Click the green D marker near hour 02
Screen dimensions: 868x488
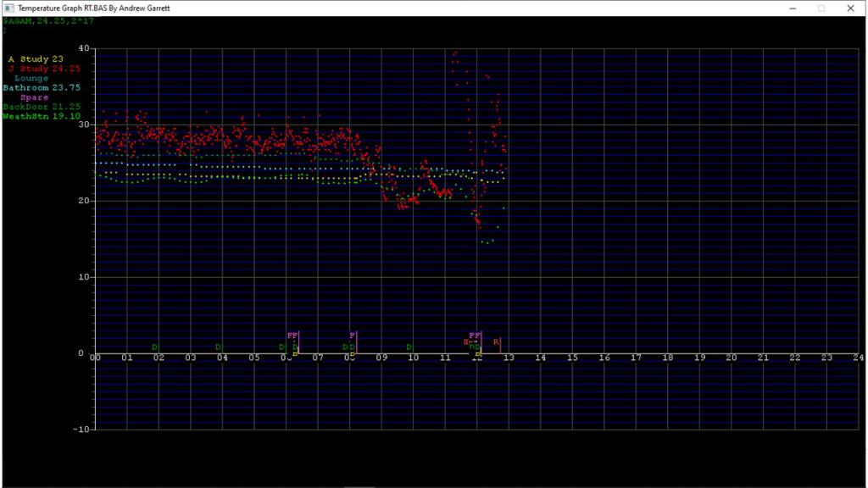pos(154,347)
